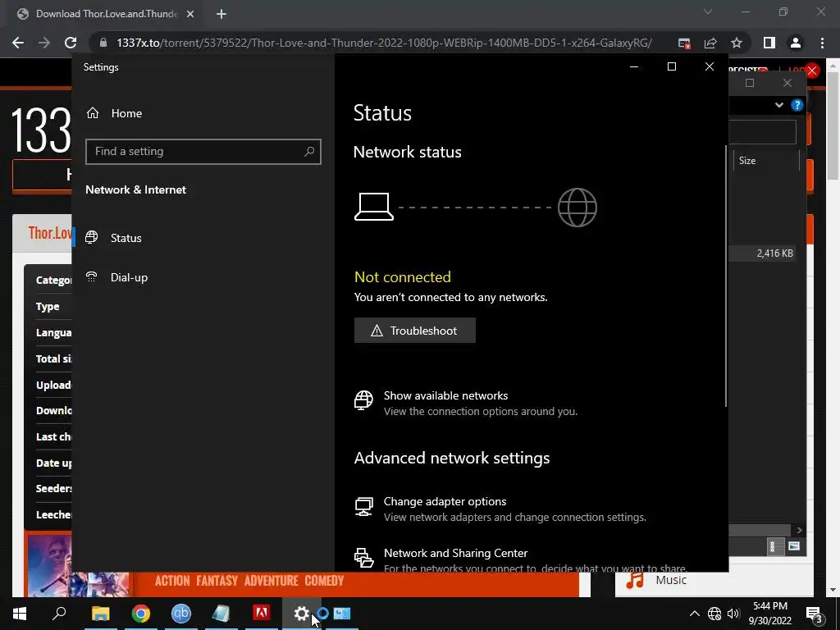This screenshot has height=630, width=840.
Task: Bookmark this page with the star icon
Action: 737,43
